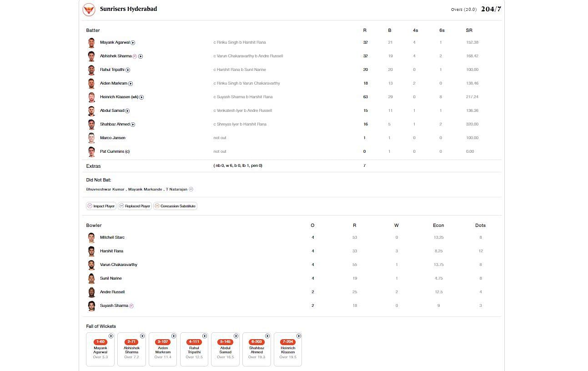Click the Fall of Wickets heading

[101, 326]
